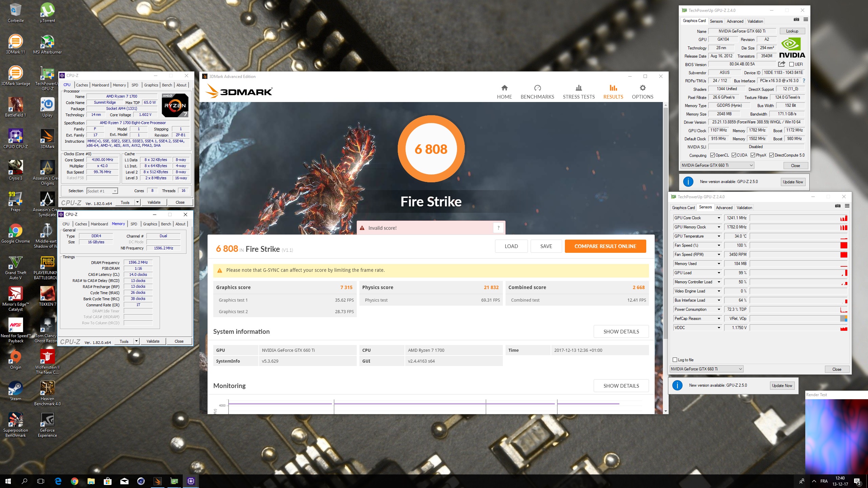Screen dimensions: 868x488
Task: Expand the VDDC sensor dropdown
Action: pos(718,328)
